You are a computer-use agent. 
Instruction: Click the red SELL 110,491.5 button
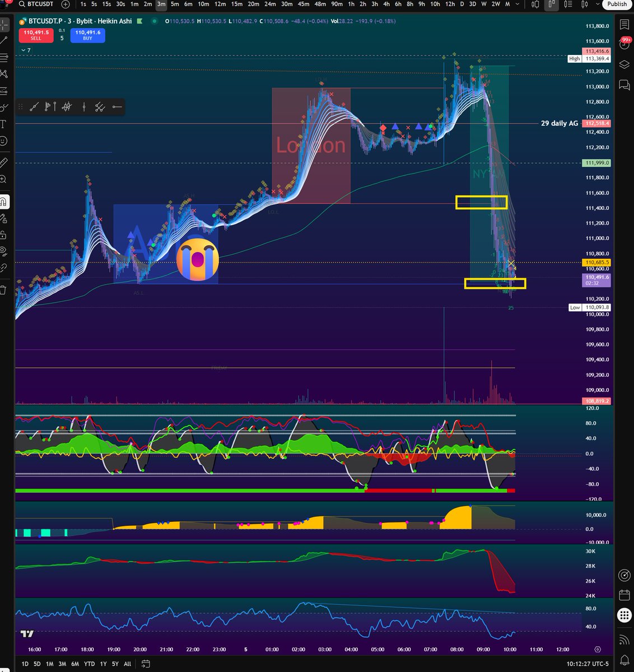point(36,35)
